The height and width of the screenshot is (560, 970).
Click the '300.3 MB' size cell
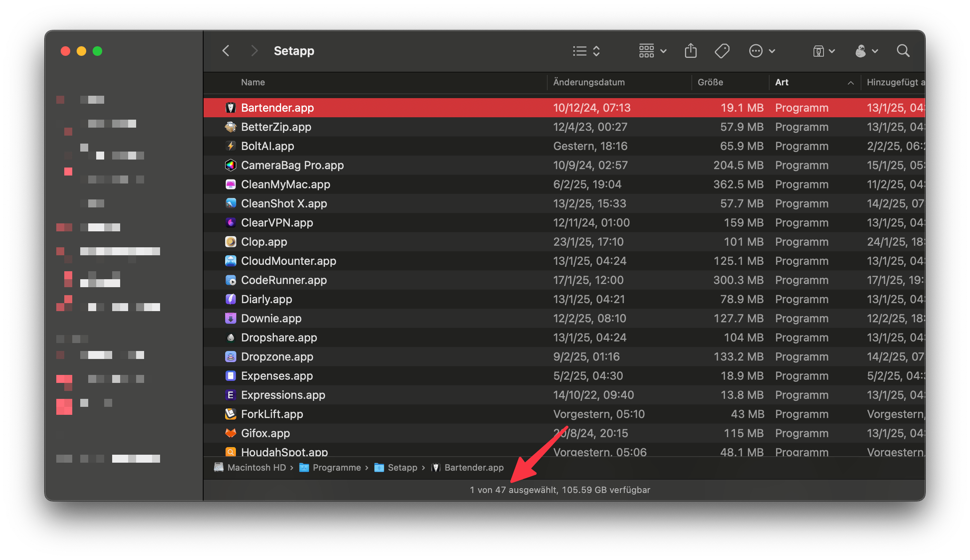[x=738, y=280]
